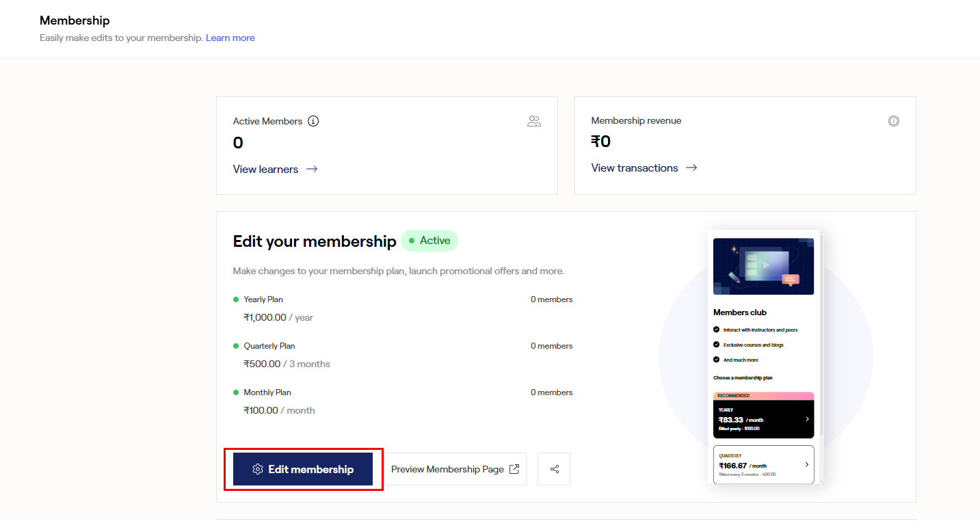Click the info icon beside Active Members

[313, 121]
